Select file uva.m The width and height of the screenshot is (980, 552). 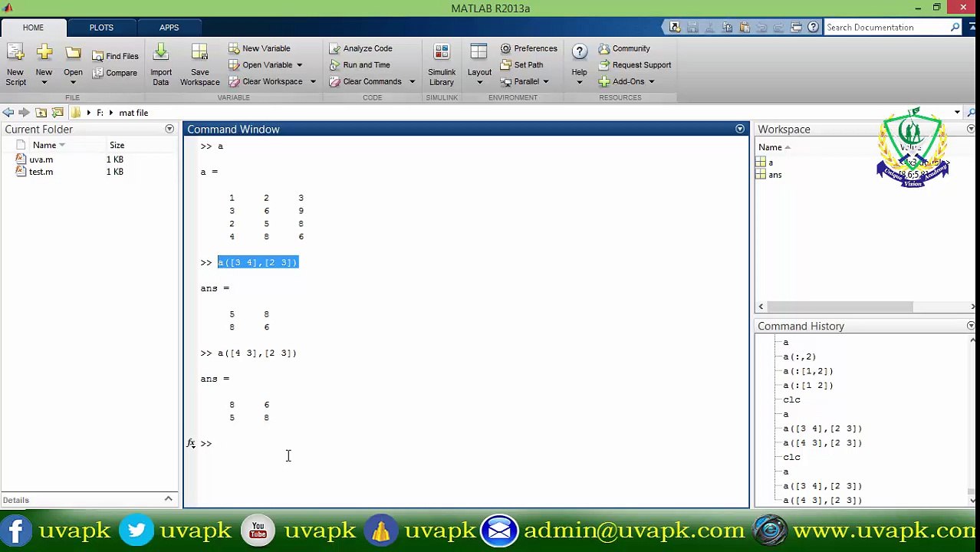(x=41, y=159)
